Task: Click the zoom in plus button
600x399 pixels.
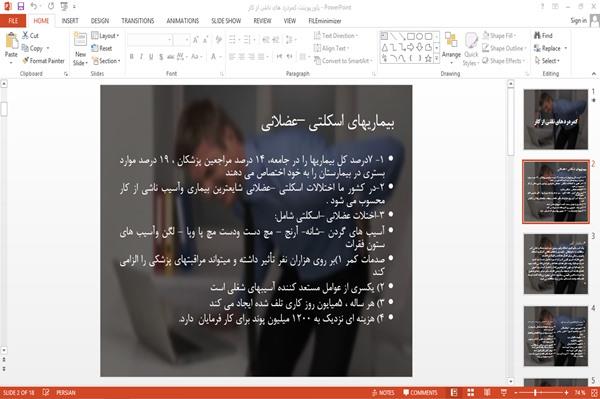Action: (566, 392)
